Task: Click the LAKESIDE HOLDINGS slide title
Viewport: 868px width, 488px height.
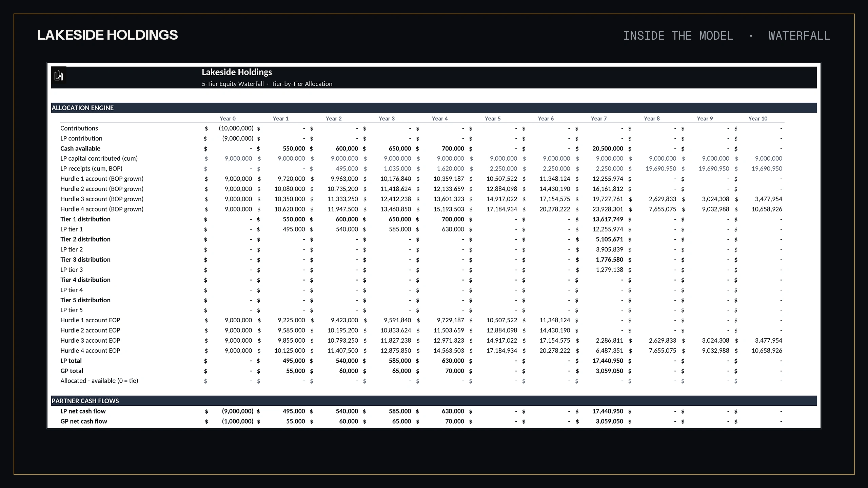Action: pos(107,35)
